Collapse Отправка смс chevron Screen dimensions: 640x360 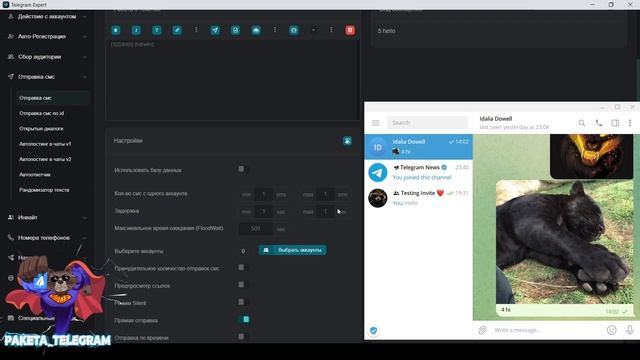pos(84,77)
